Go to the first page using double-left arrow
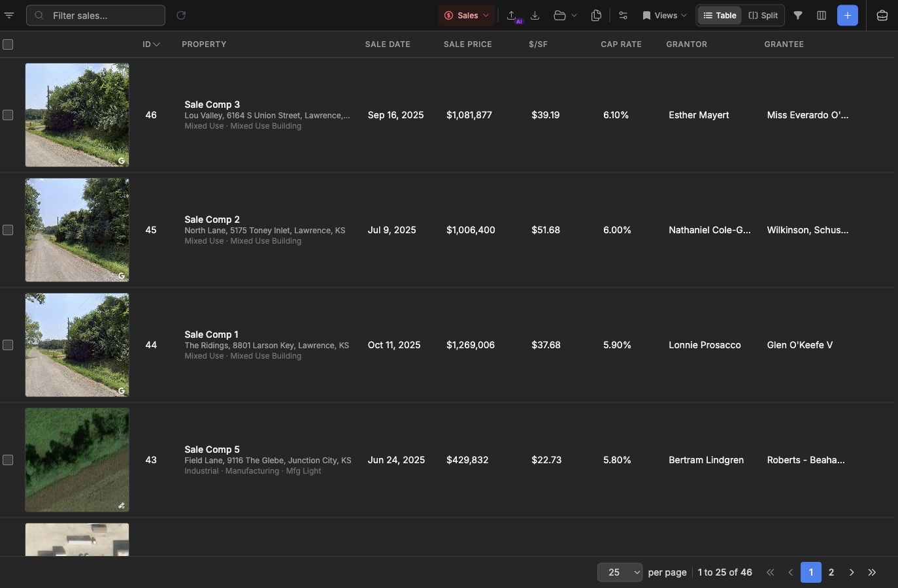The width and height of the screenshot is (898, 588). [771, 572]
